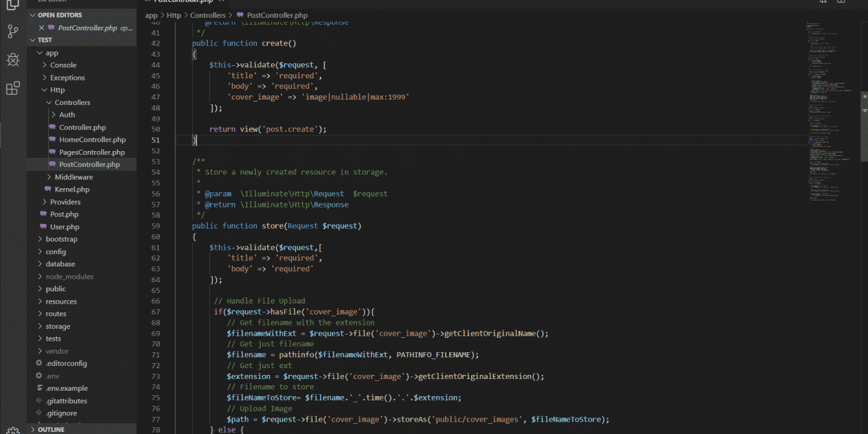The height and width of the screenshot is (434, 868).
Task: Click line number 67 in the gutter
Action: tap(155, 312)
